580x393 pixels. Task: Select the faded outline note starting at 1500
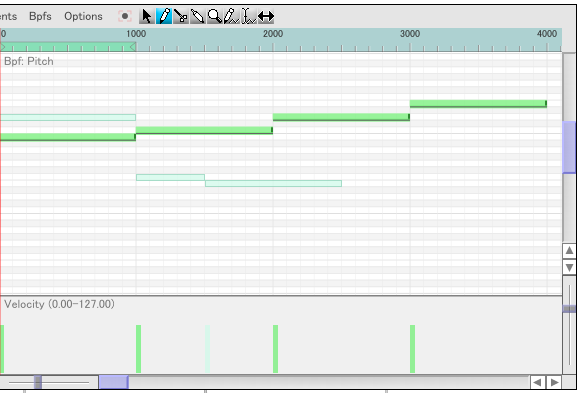273,183
